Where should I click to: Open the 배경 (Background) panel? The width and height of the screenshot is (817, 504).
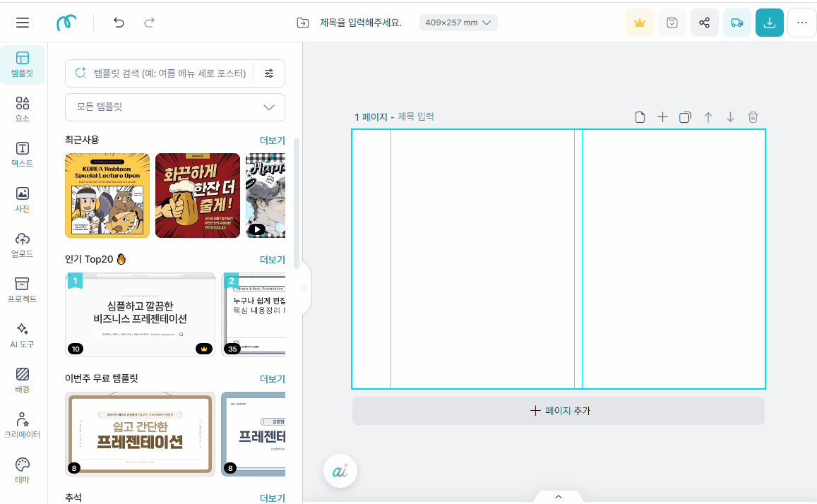(22, 380)
